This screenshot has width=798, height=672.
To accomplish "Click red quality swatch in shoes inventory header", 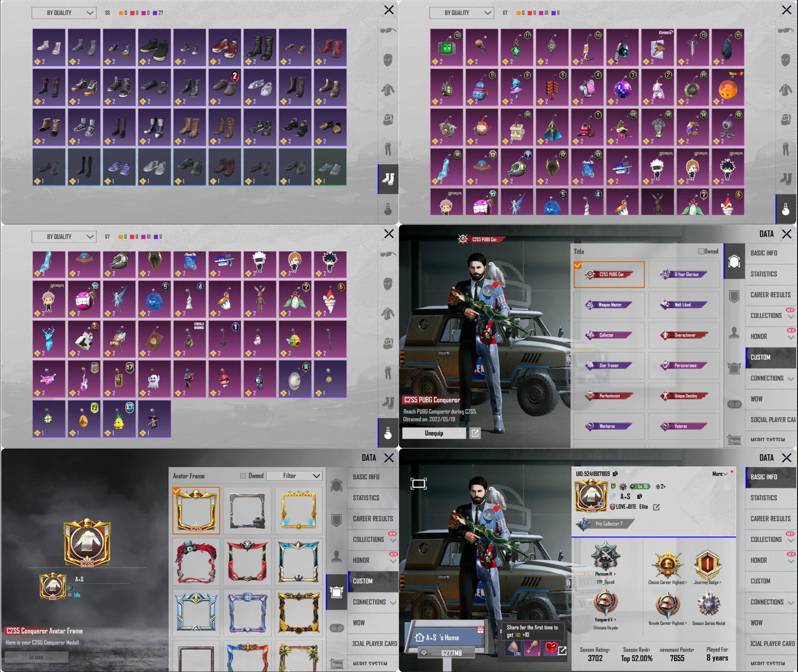I will 132,13.
